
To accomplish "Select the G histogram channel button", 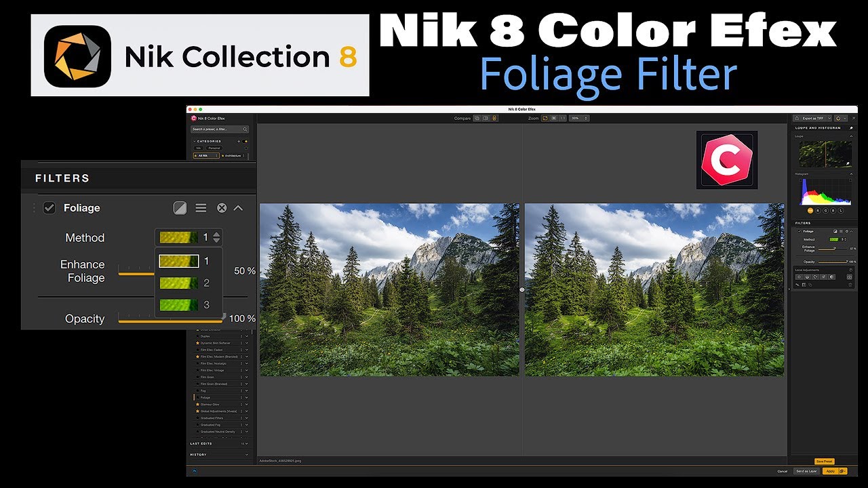I will click(x=826, y=210).
